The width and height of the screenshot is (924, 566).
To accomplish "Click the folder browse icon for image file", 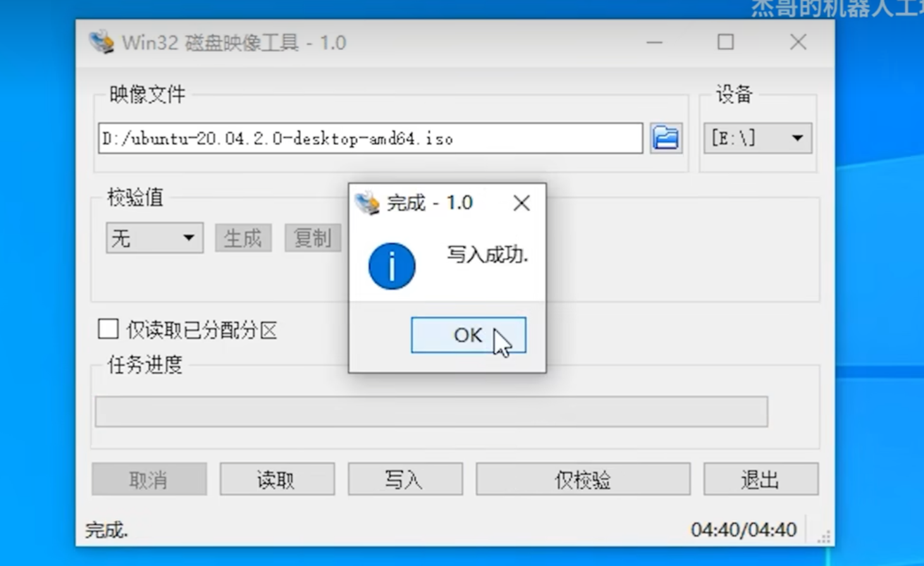I will [x=666, y=138].
